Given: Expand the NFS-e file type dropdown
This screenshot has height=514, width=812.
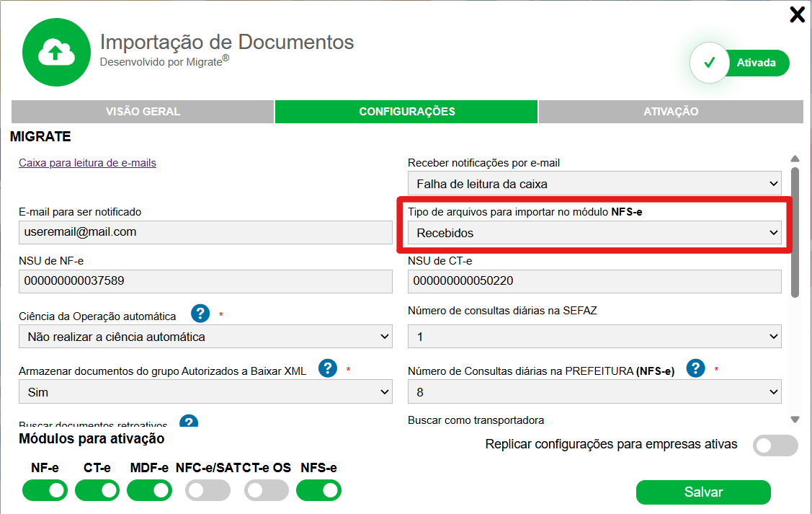Looking at the screenshot, I should click(x=594, y=233).
